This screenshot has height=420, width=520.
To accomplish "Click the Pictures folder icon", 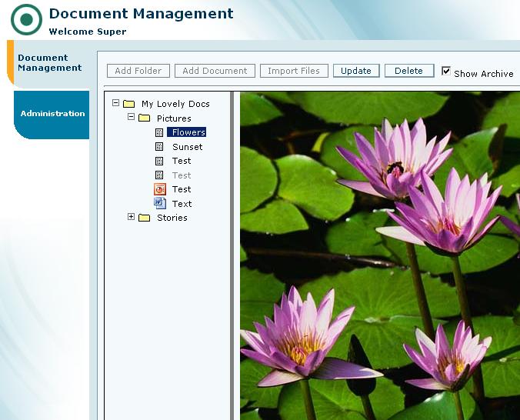I will [x=144, y=118].
